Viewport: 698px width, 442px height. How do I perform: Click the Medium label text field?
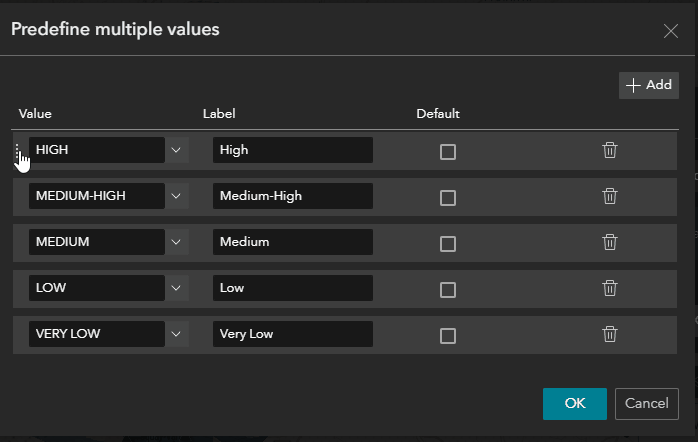(292, 242)
